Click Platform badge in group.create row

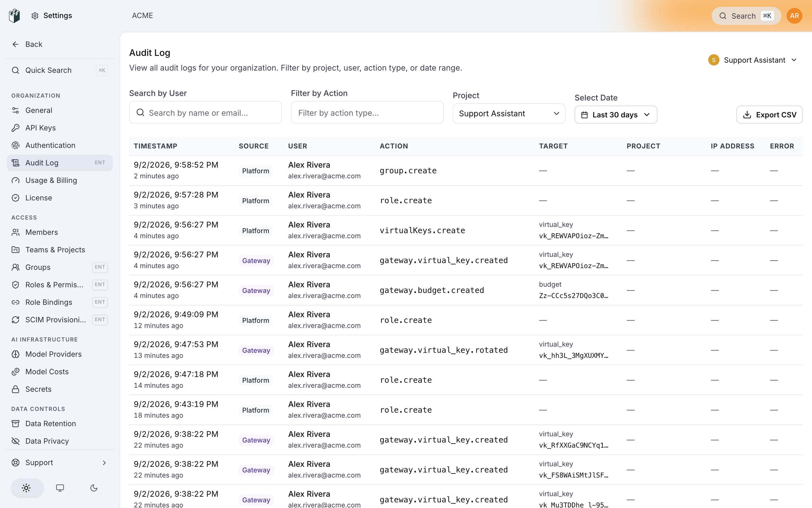coord(256,171)
